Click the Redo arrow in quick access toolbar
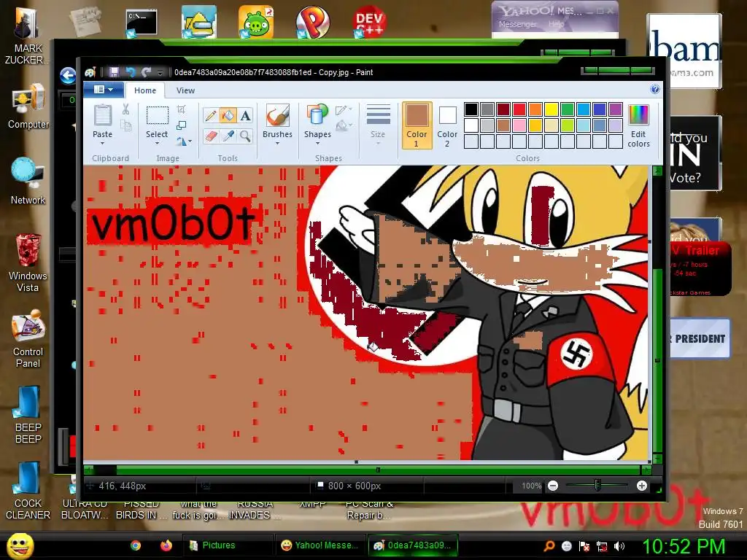 tap(146, 72)
